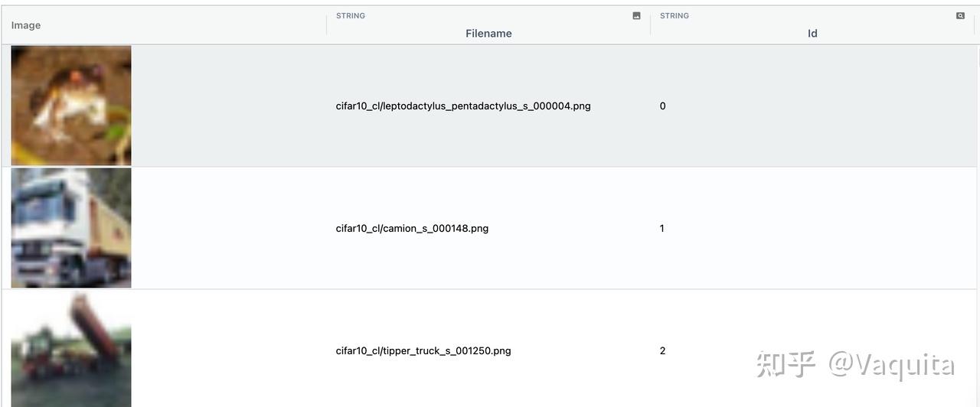Select filename leptodactylus_pentadactylus_s_000004.png
The width and height of the screenshot is (980, 407).
pos(463,106)
